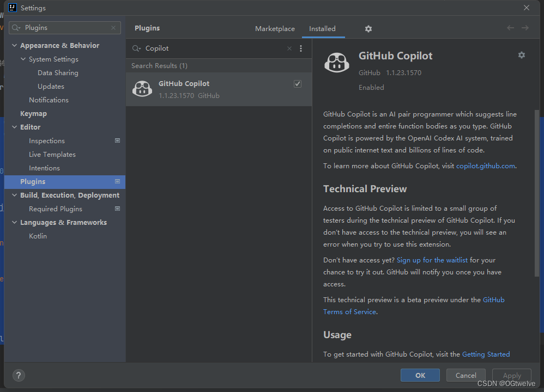Viewport: 544px width, 392px height.
Task: Click version 1.1.23.1570 in details header
Action: [403, 73]
